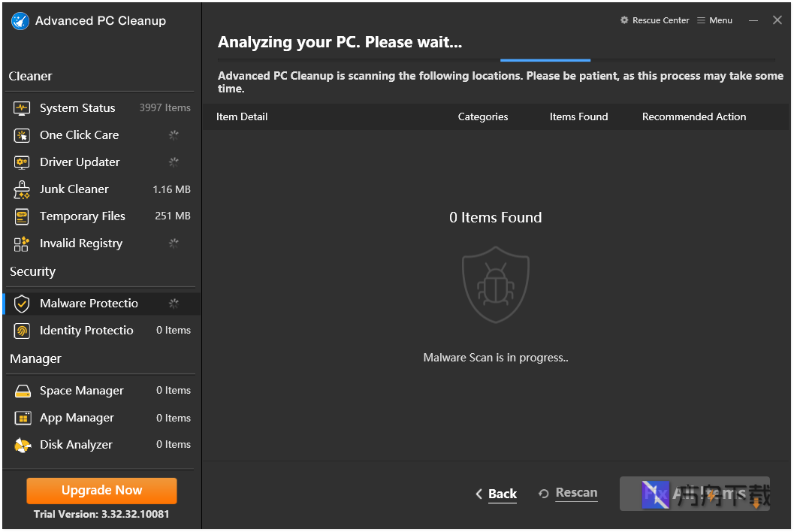Click the central 0 Items Found text

[496, 217]
